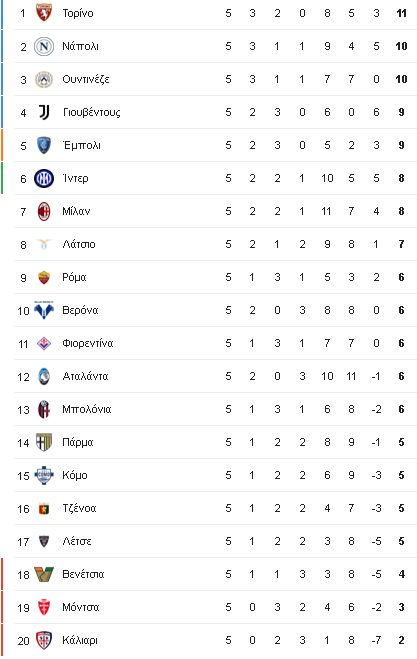
Task: Click the Cagliari crest icon
Action: [x=44, y=640]
